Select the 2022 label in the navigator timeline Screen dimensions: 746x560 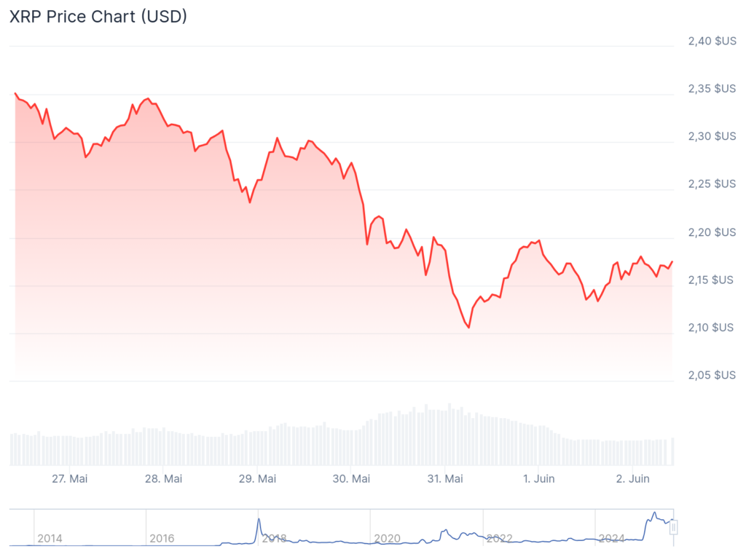coord(500,539)
